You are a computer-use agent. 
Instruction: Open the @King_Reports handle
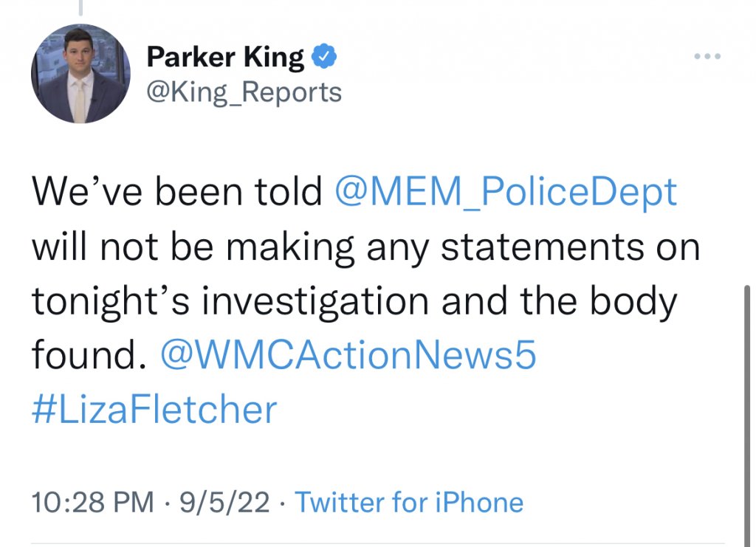tap(245, 92)
